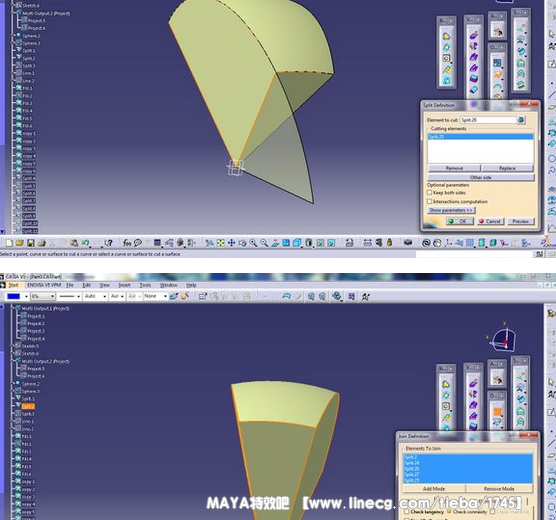
Task: Click the Paste icon in the standard toolbar
Action: (x=74, y=243)
